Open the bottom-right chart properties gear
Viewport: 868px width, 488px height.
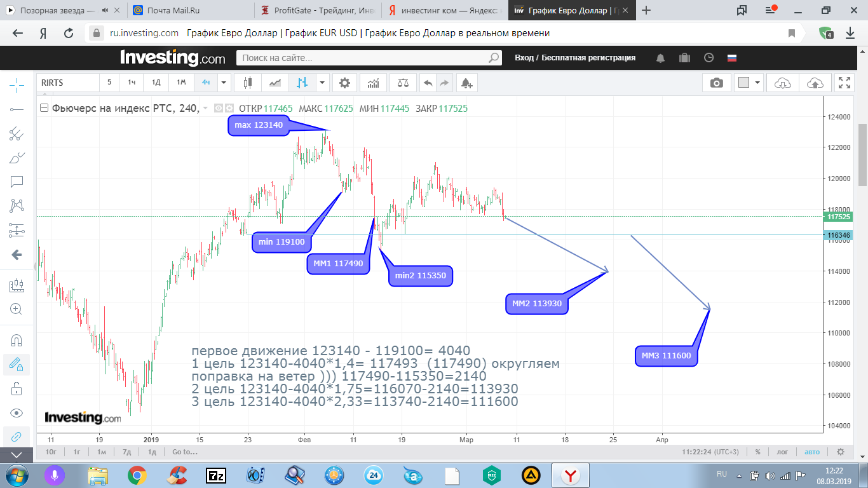tap(840, 452)
